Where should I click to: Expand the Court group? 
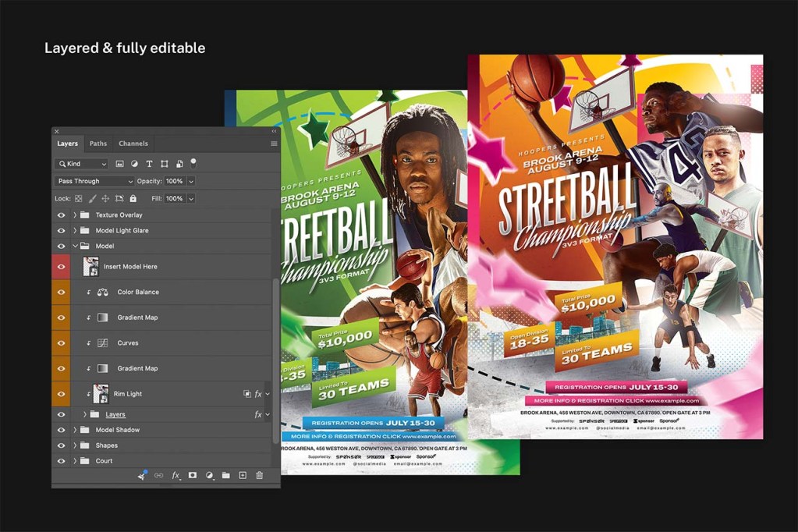click(x=75, y=461)
